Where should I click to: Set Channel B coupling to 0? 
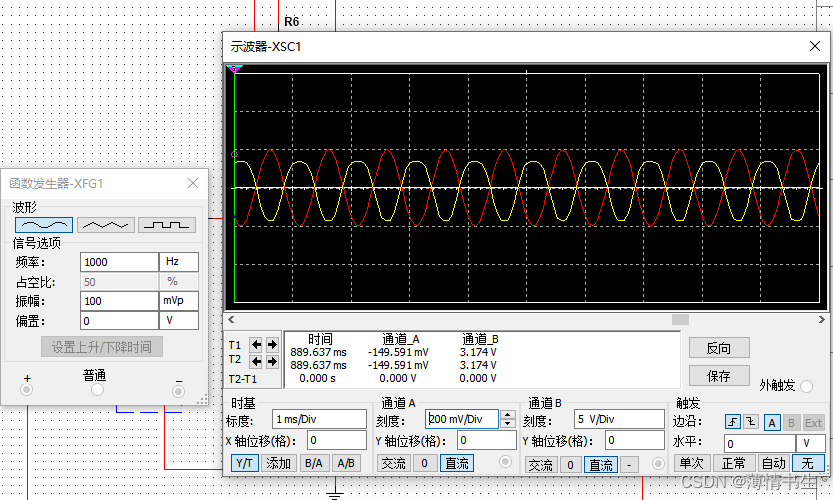[570, 465]
